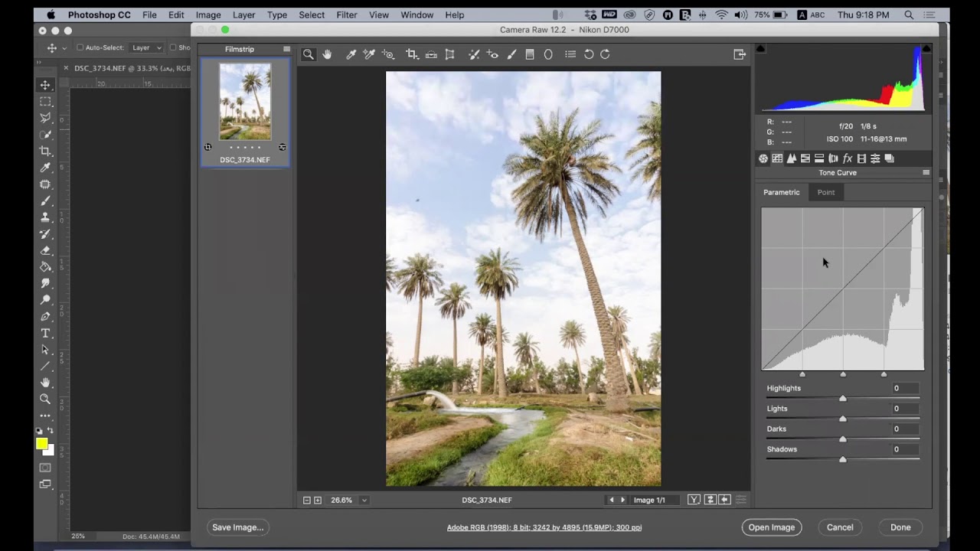This screenshot has width=980, height=551.
Task: Select the Adjustment Brush
Action: [511, 54]
